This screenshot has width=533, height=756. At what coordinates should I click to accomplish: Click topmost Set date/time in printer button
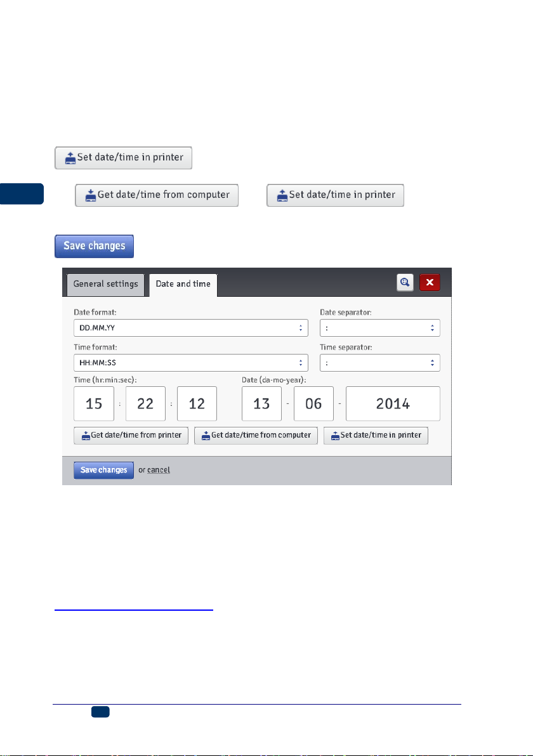pos(124,158)
